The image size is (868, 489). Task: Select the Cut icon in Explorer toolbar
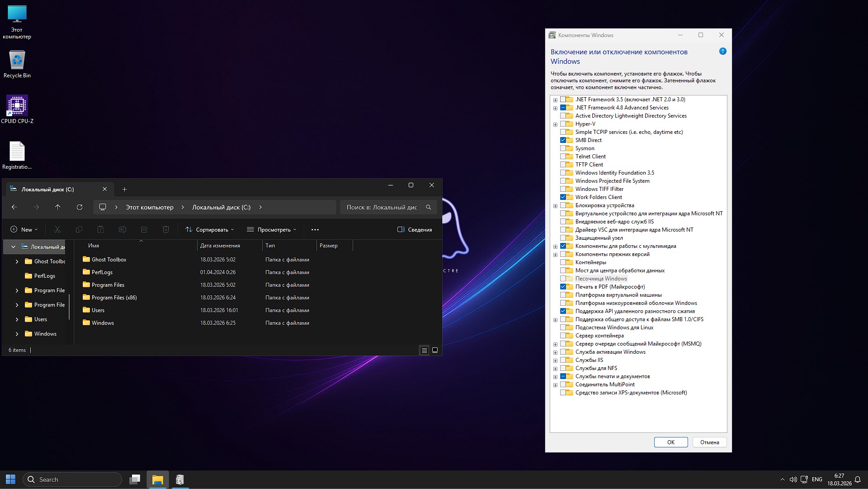pos(57,229)
